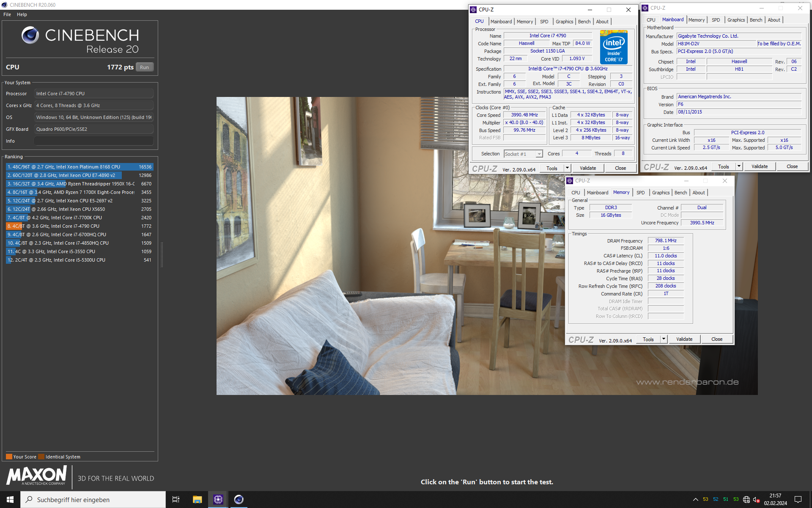Expand Tools arrow in CPU-Z mainboard window

(x=739, y=166)
